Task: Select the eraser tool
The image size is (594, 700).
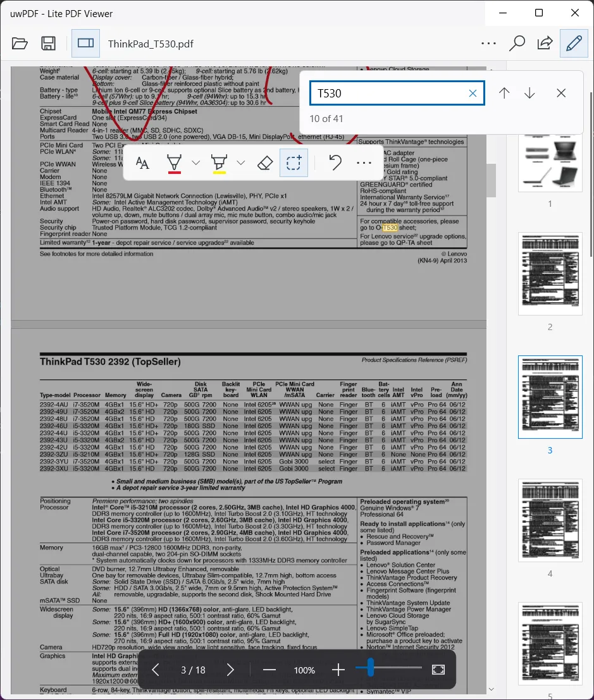Action: tap(265, 163)
